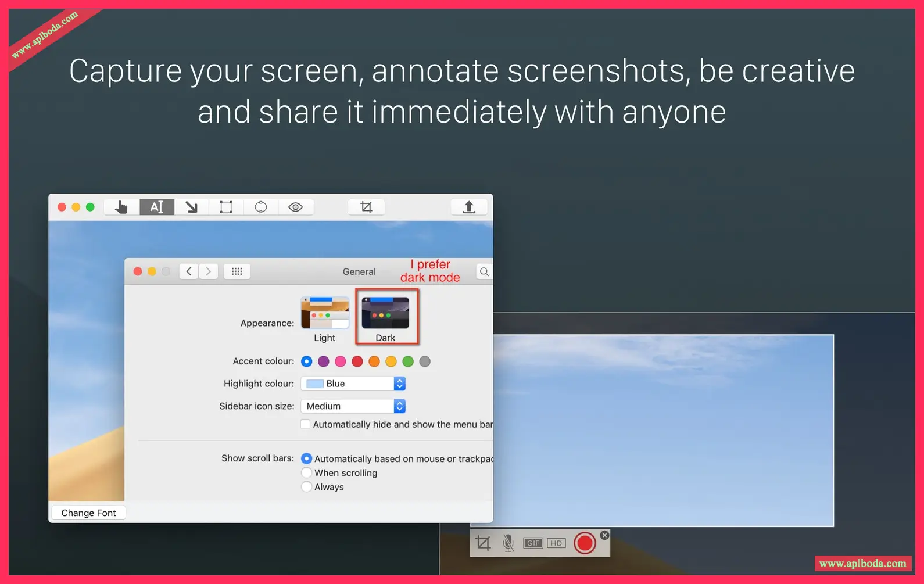Open the Sidebar icon size dropdown

[353, 406]
